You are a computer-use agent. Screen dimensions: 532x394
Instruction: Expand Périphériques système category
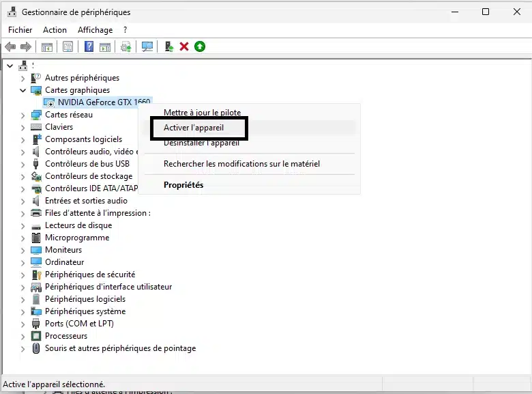[x=23, y=312]
